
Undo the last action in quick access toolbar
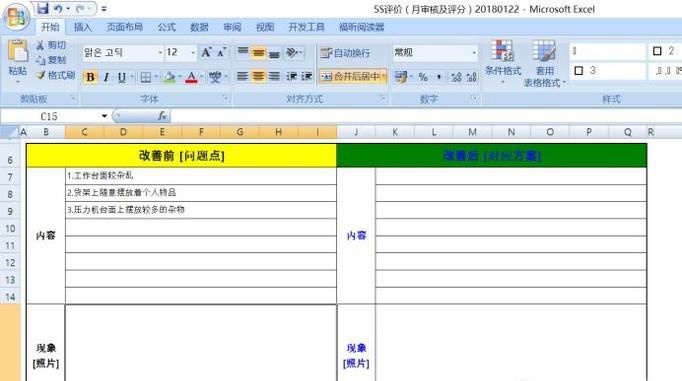tap(58, 9)
